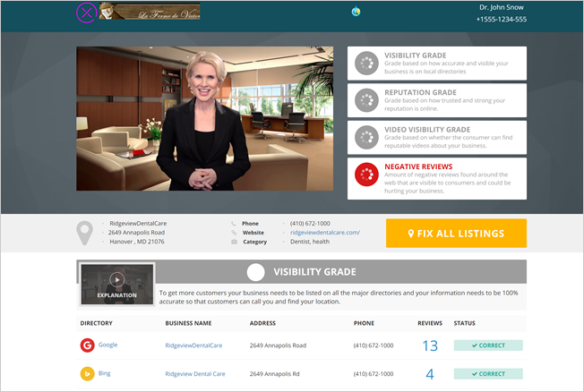Open the Bing directory name link
This screenshot has height=392, width=584.
(x=105, y=373)
